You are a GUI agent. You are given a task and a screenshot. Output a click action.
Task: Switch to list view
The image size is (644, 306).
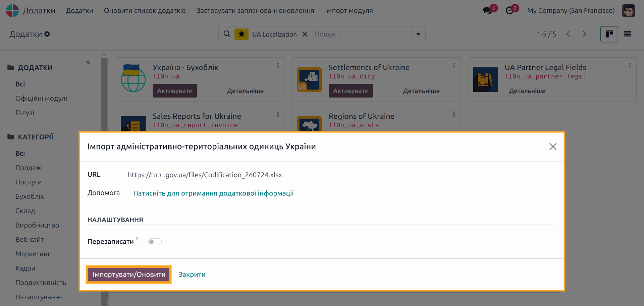(628, 34)
